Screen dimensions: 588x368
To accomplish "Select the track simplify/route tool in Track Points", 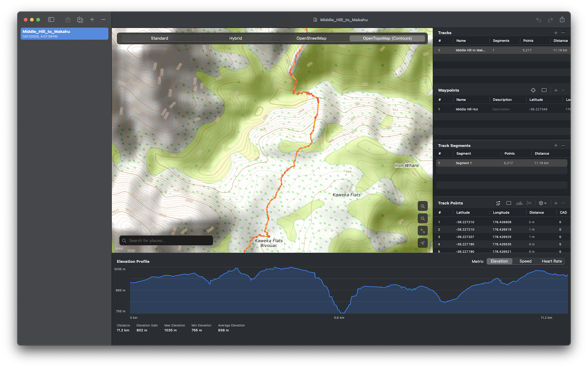I will coord(498,203).
